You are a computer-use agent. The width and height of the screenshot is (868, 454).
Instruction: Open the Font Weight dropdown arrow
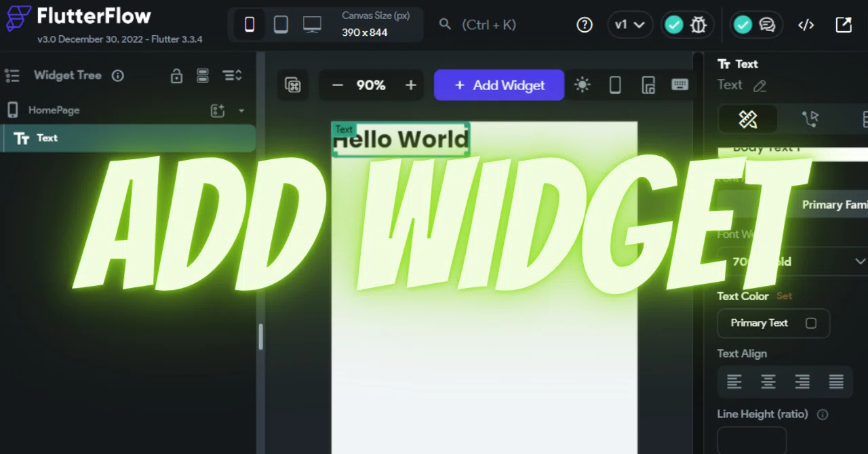[860, 262]
